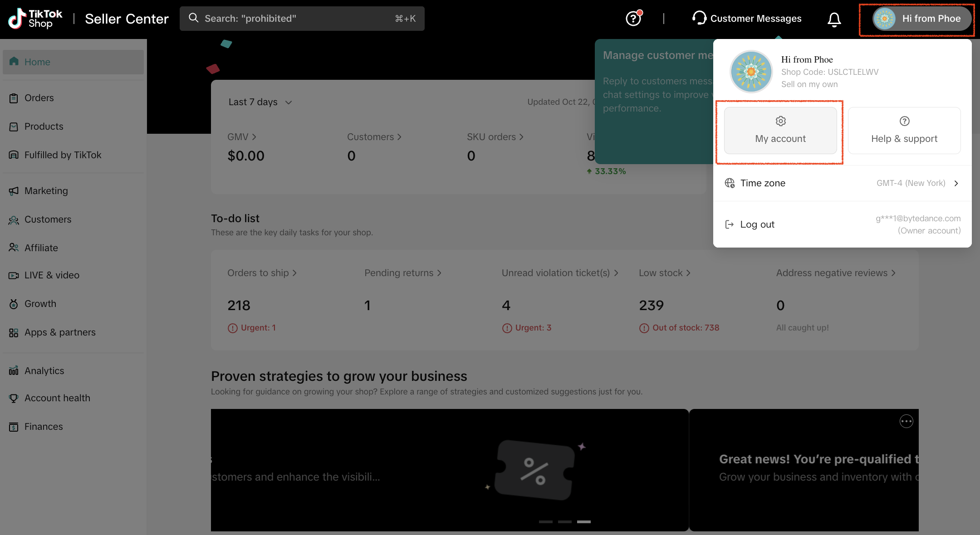Open Customer Messages headset icon
Image resolution: width=980 pixels, height=535 pixels.
699,18
